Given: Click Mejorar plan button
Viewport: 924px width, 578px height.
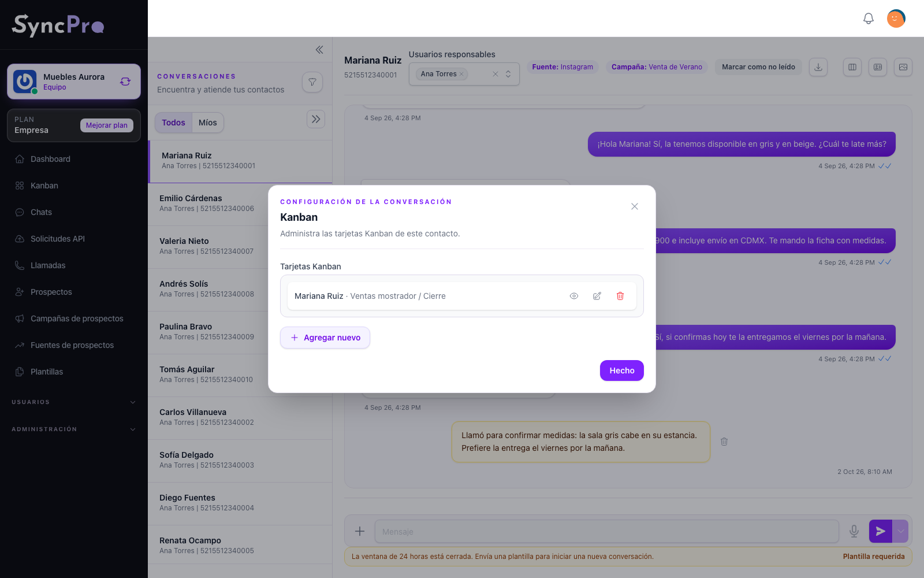Looking at the screenshot, I should (107, 125).
